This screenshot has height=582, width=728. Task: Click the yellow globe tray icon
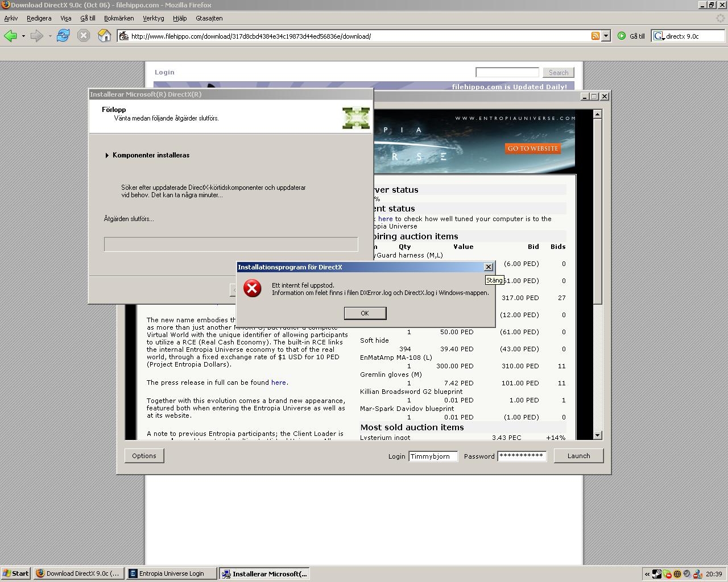677,573
